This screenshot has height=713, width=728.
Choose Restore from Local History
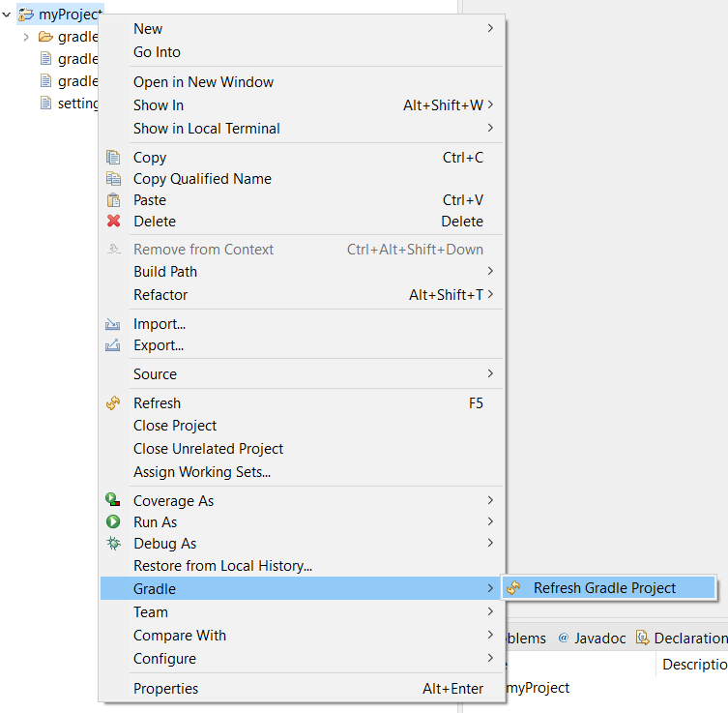click(x=222, y=566)
